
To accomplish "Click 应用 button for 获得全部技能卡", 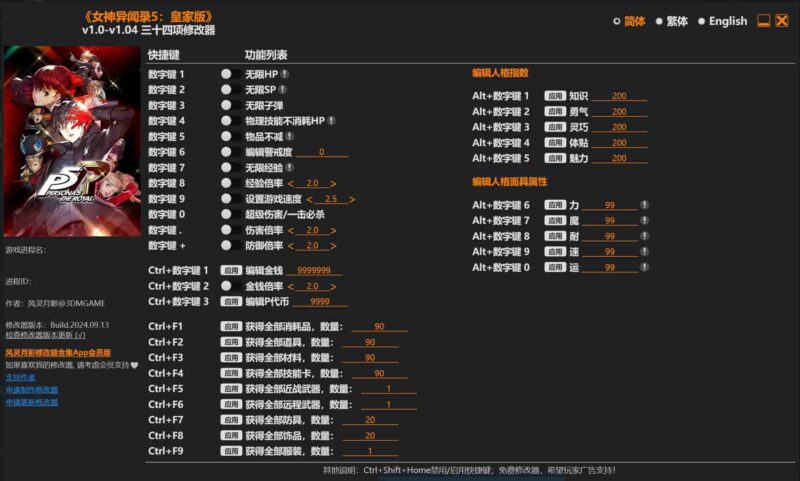I will coord(231,373).
